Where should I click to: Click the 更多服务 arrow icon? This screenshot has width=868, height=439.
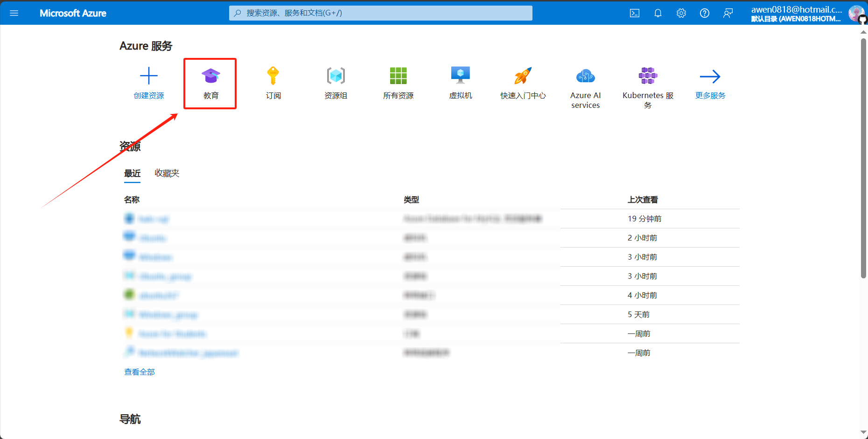[710, 76]
